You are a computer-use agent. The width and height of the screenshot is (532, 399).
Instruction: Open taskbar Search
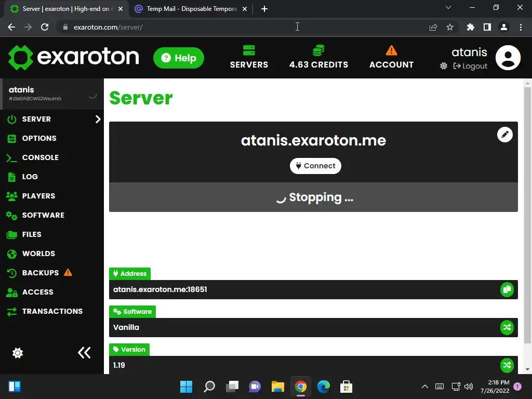(209, 387)
